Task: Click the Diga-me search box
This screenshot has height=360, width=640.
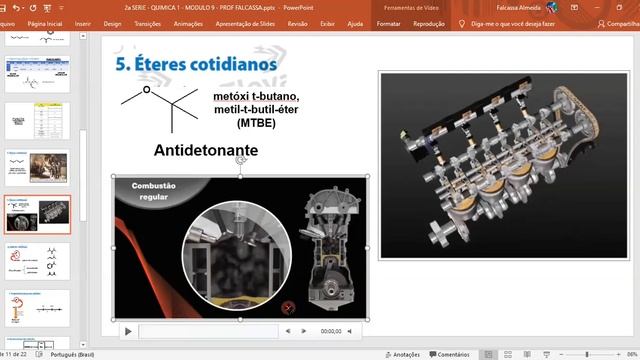Action: pyautogui.click(x=513, y=24)
